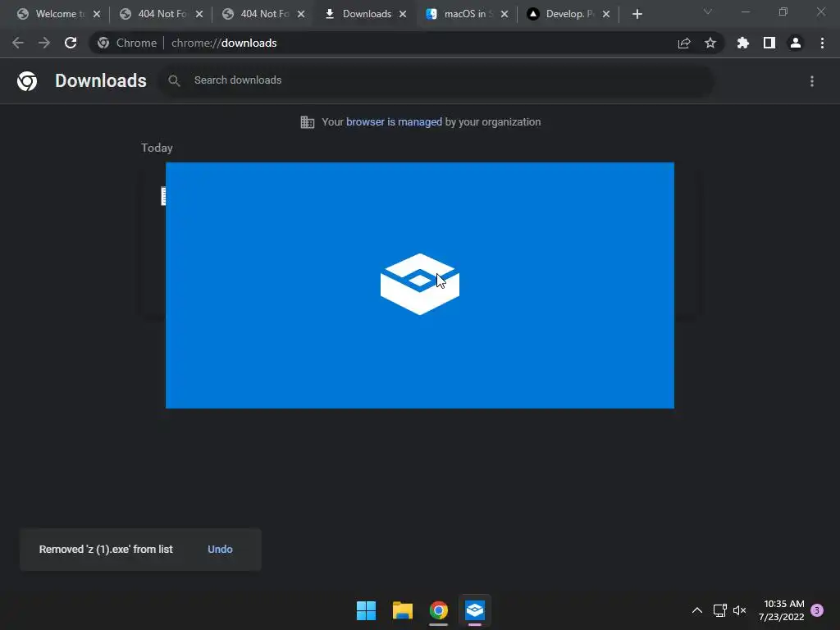Click the muted volume tray icon
840x630 pixels.
pos(740,610)
